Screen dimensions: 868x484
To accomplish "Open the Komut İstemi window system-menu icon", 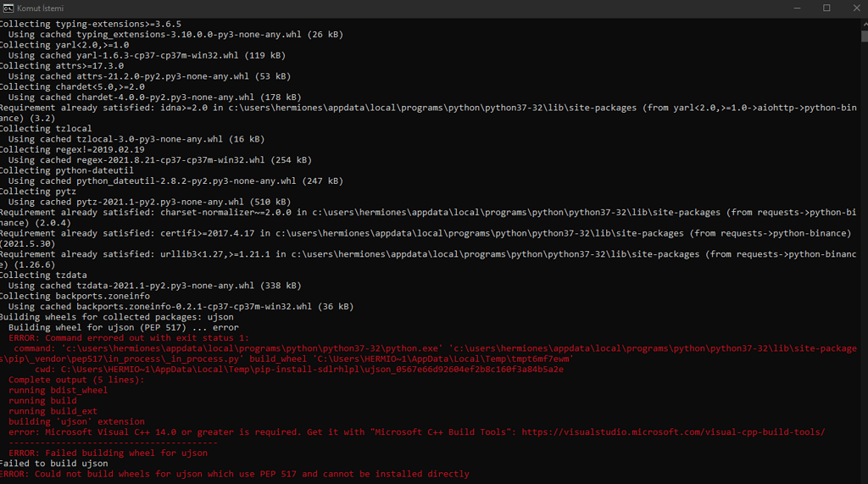I will (x=8, y=8).
